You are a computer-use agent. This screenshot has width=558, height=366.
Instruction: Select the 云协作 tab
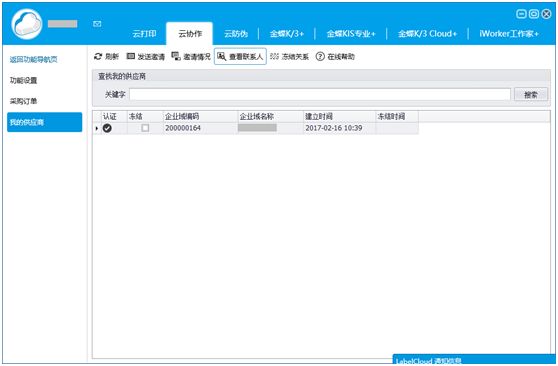tap(190, 34)
